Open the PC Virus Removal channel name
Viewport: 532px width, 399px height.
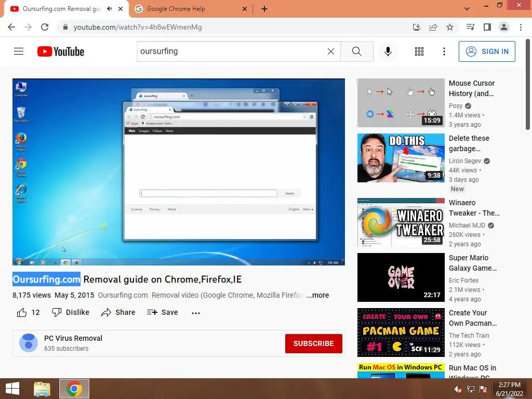pos(73,338)
